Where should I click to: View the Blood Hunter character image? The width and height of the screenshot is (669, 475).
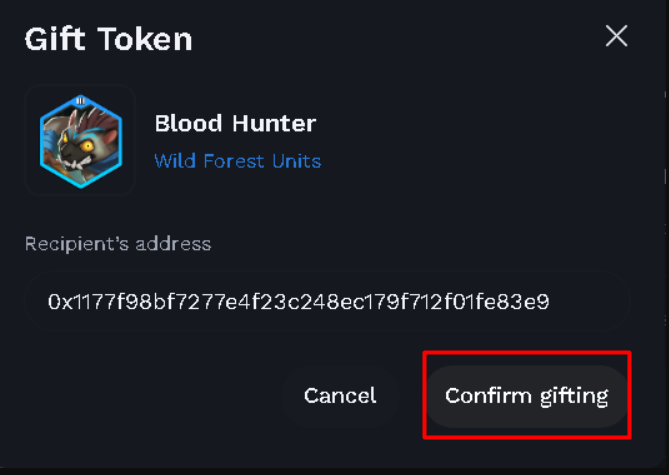[x=81, y=141]
